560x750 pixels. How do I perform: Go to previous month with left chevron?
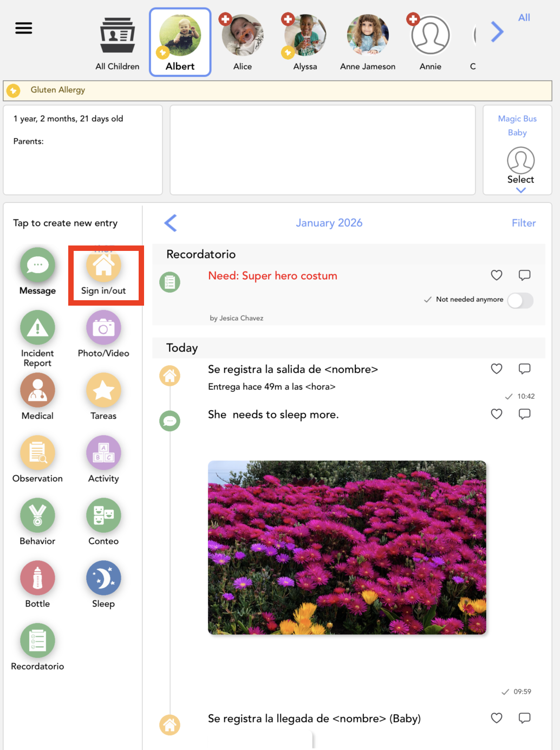171,223
